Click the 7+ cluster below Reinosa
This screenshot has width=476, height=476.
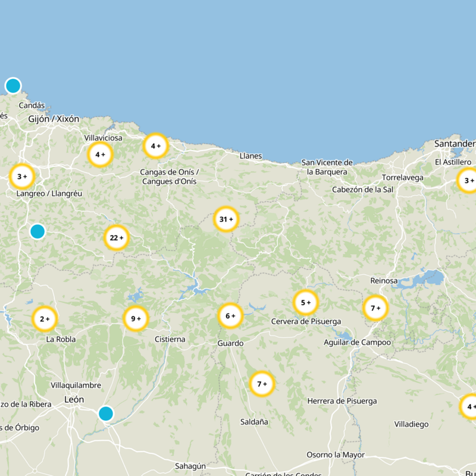[x=375, y=308]
